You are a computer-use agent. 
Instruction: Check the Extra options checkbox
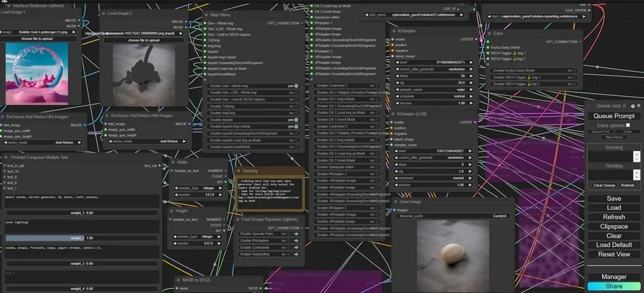point(627,125)
